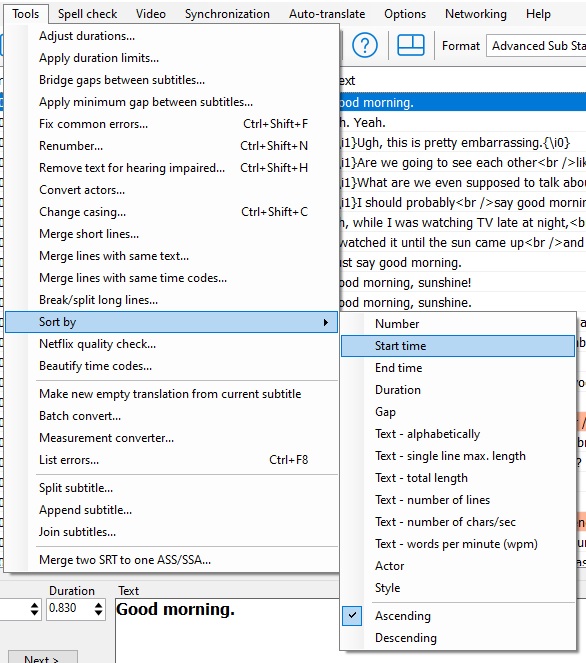Select row 'Ugh, this is pretty embarrassing.'
Image resolution: width=586 pixels, height=663 pixels.
[x=463, y=142]
